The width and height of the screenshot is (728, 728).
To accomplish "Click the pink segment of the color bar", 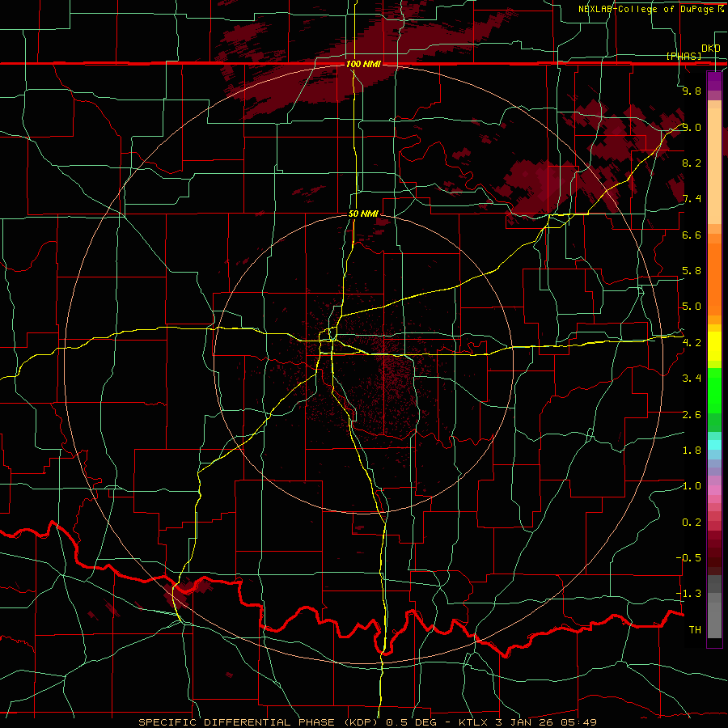I will point(714,490).
